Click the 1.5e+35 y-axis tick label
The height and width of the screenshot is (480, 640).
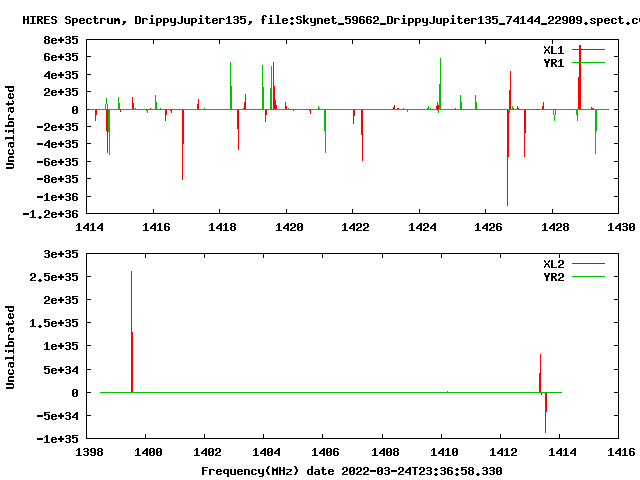pos(53,323)
